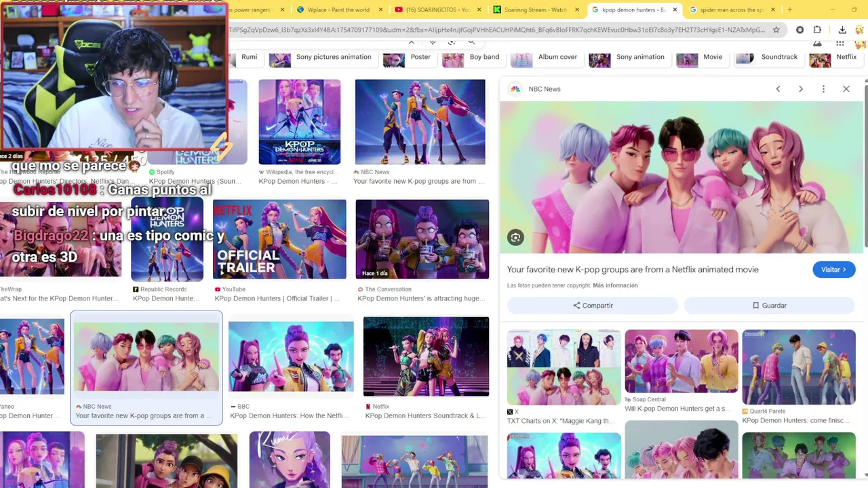Close the Soarinng Stream tab

(577, 9)
